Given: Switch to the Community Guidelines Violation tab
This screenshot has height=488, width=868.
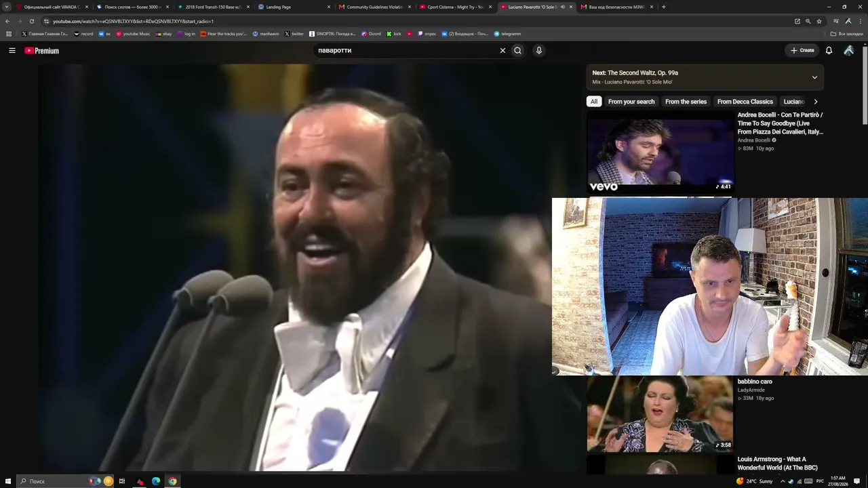Looking at the screenshot, I should pyautogui.click(x=375, y=7).
